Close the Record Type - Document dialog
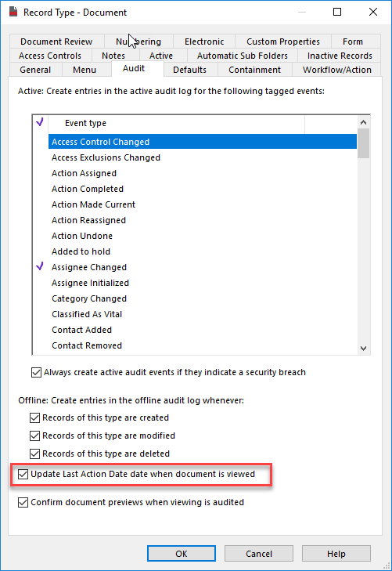The width and height of the screenshot is (392, 571). click(373, 12)
